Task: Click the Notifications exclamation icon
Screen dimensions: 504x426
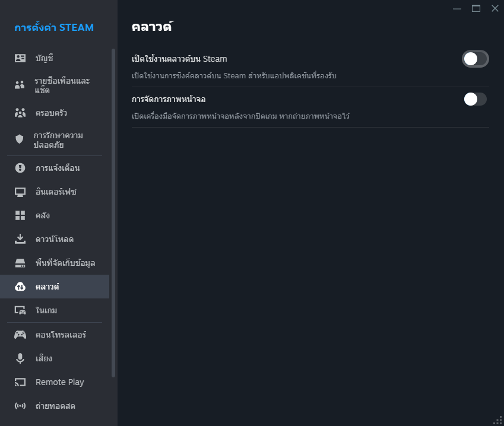Action: tap(20, 168)
